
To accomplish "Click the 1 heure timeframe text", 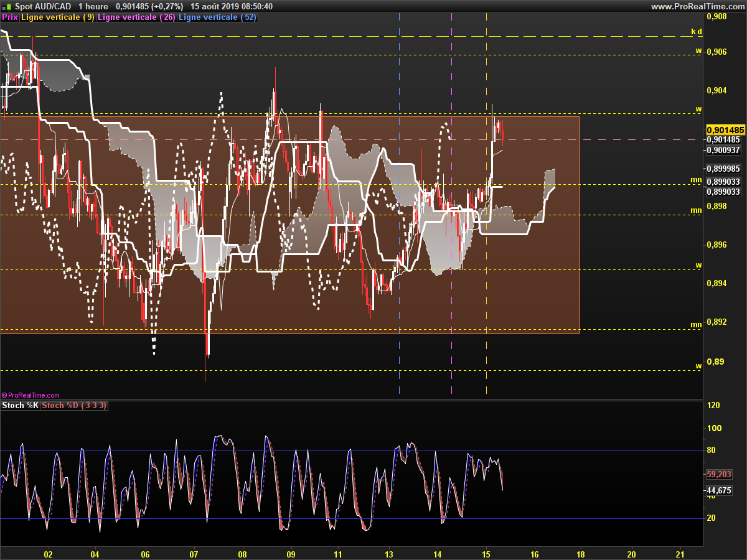I will (93, 6).
